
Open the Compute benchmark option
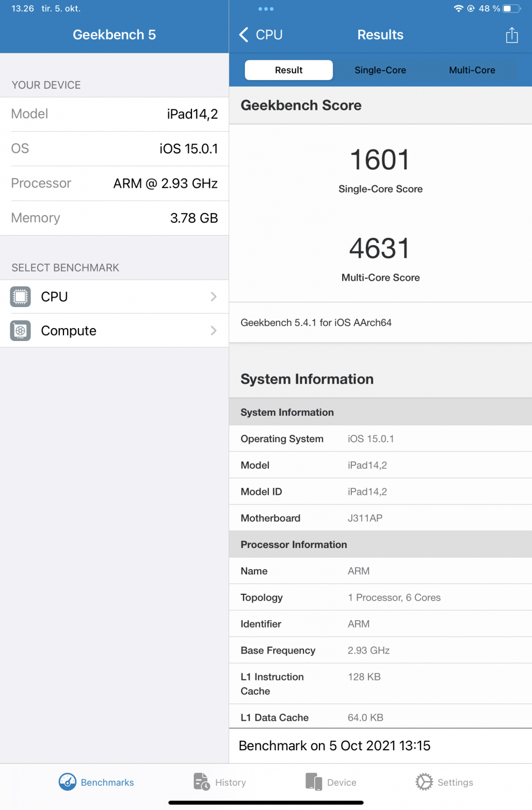pos(69,331)
